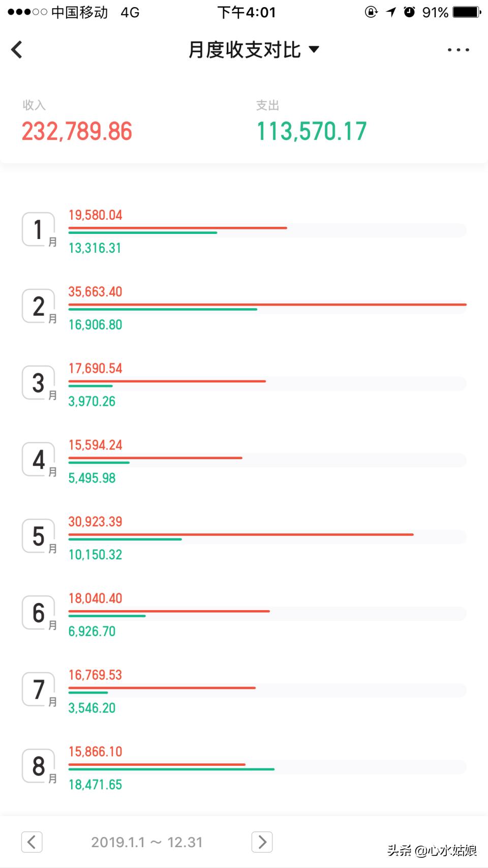Tap the May (5月) calendar icon
The image size is (488, 868).
tap(38, 536)
